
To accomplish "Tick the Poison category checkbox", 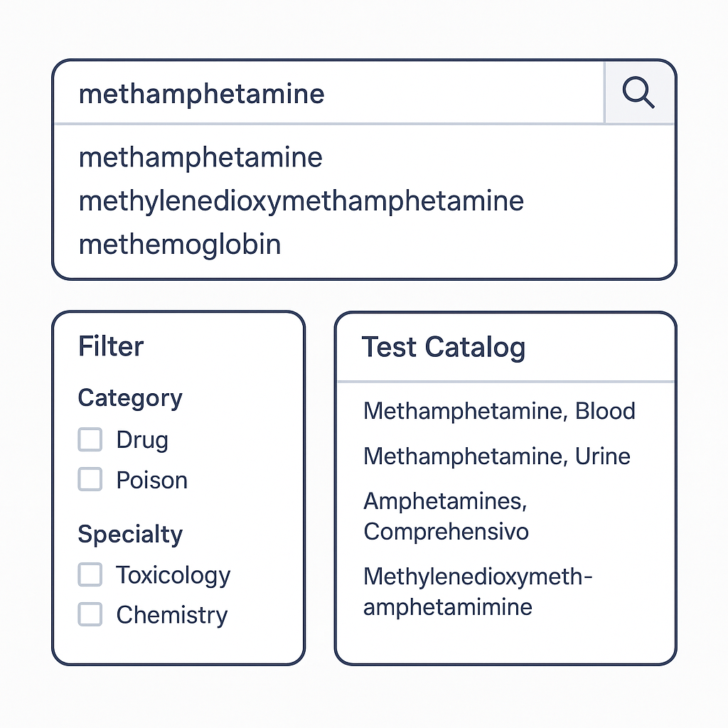I will tap(90, 479).
